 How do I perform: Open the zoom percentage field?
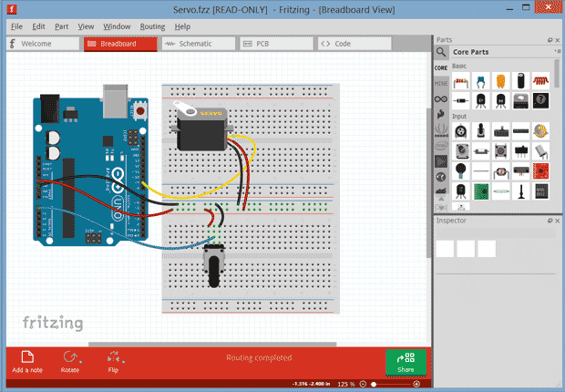pos(343,384)
